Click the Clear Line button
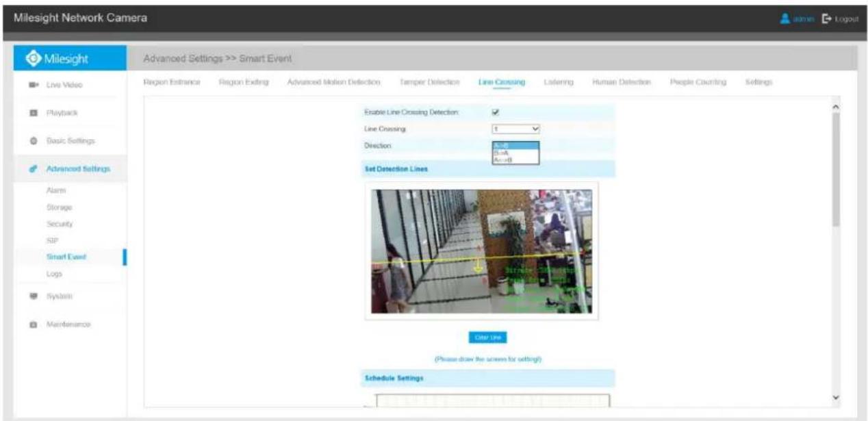This screenshot has width=868, height=421. point(488,337)
